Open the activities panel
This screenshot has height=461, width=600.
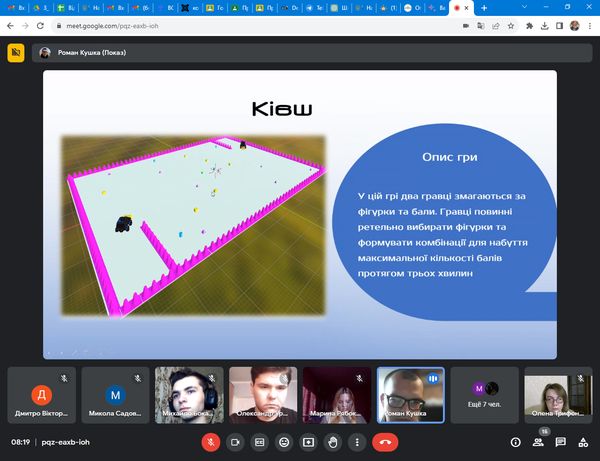click(583, 441)
